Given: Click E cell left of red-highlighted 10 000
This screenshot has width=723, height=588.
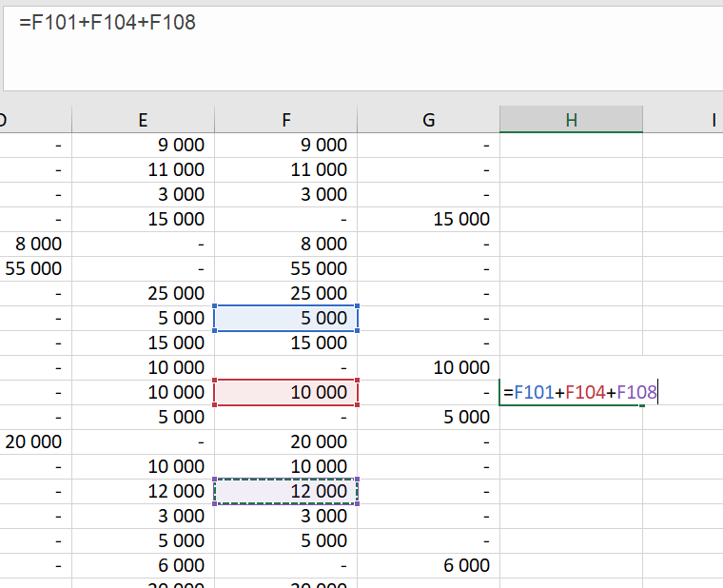Looking at the screenshot, I should [x=143, y=392].
